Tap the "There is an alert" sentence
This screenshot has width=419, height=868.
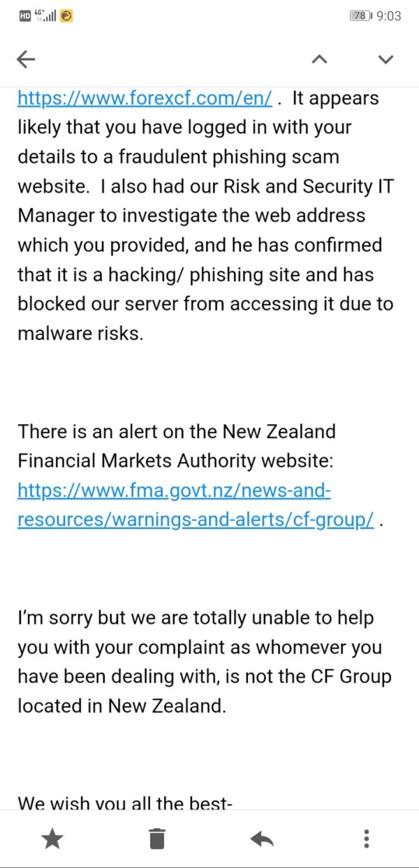pos(177,431)
